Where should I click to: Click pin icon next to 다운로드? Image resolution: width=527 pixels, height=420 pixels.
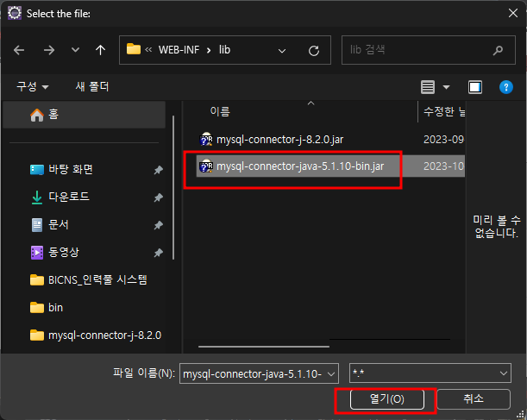pos(159,197)
